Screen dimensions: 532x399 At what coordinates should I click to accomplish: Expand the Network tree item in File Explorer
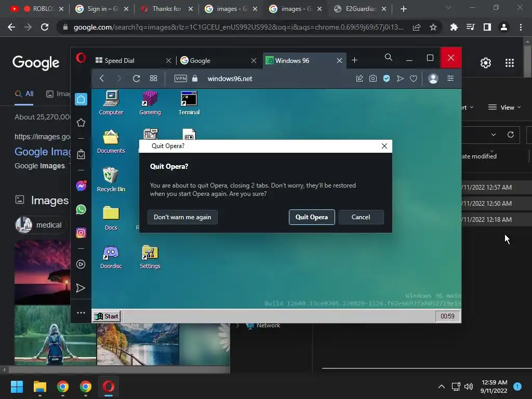[x=238, y=325]
